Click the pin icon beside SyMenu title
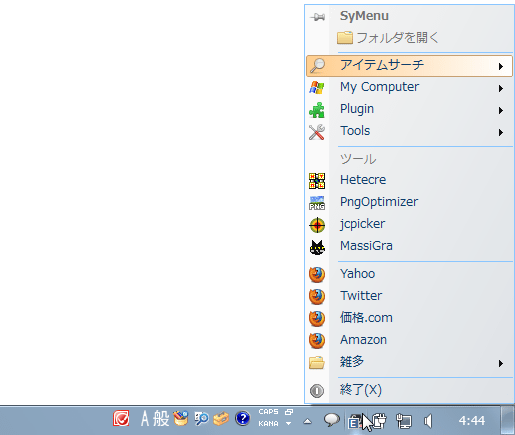 [317, 17]
